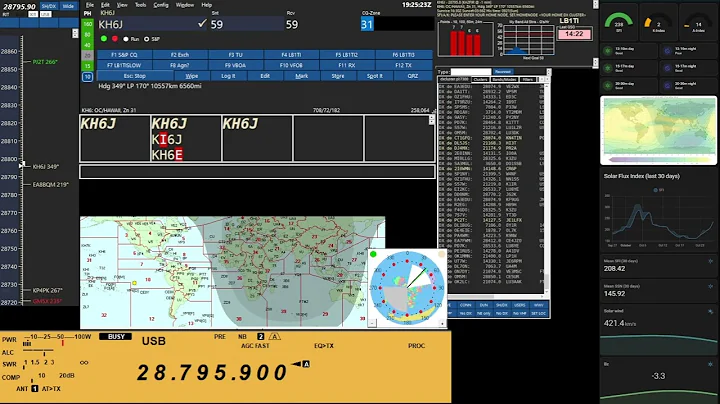This screenshot has height=404, width=720.
Task: Click the red status LED indicator
Action: point(115,39)
